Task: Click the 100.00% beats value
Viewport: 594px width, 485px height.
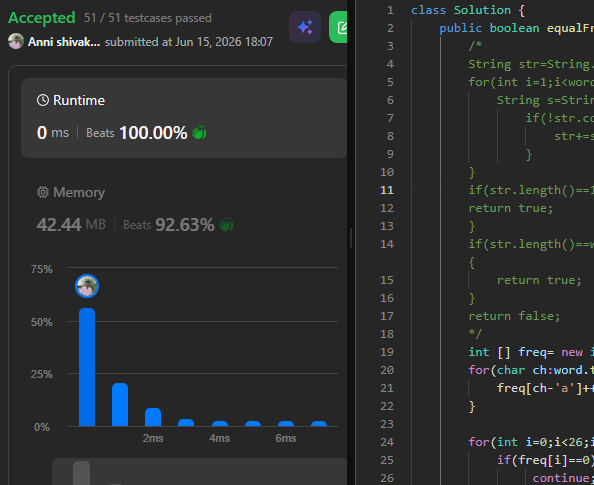Action: click(x=153, y=133)
